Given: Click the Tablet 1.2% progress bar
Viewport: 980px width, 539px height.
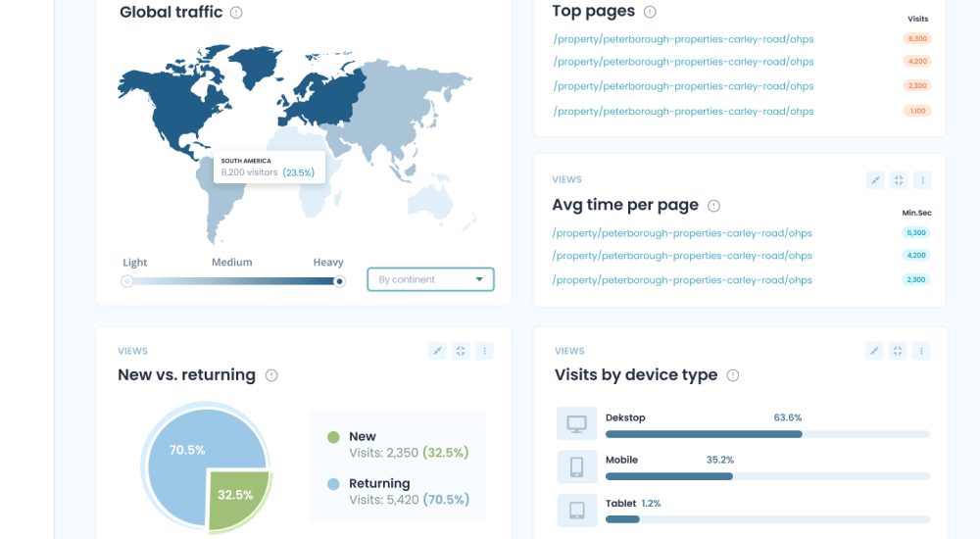Looking at the screenshot, I should point(767,519).
